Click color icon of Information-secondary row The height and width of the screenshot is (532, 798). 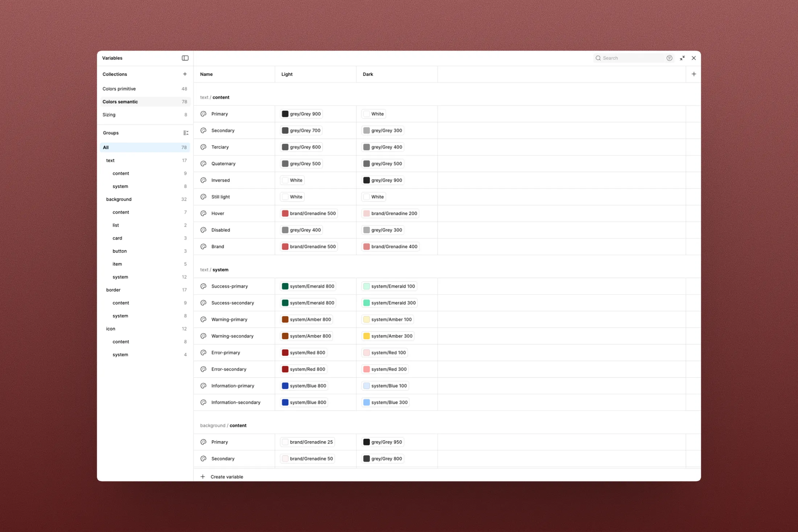coord(203,403)
